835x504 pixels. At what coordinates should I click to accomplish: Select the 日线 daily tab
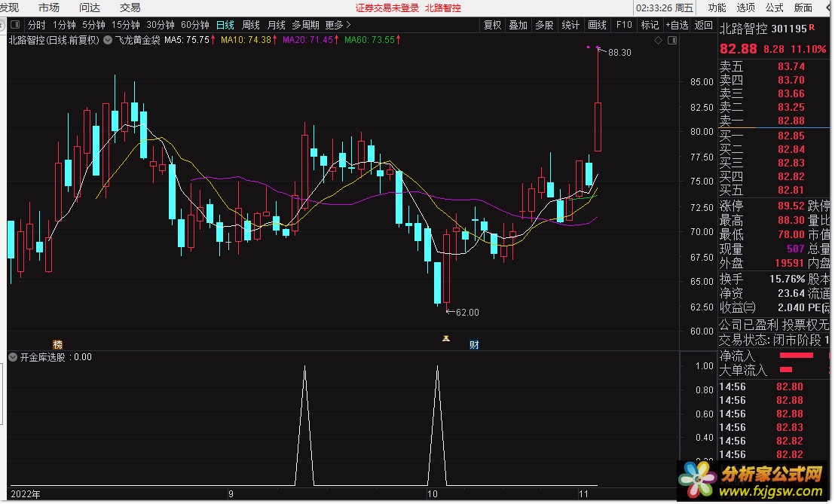tap(225, 25)
